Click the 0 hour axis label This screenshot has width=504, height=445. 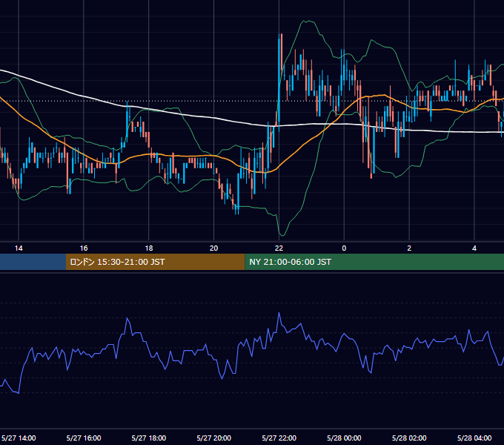click(x=344, y=248)
